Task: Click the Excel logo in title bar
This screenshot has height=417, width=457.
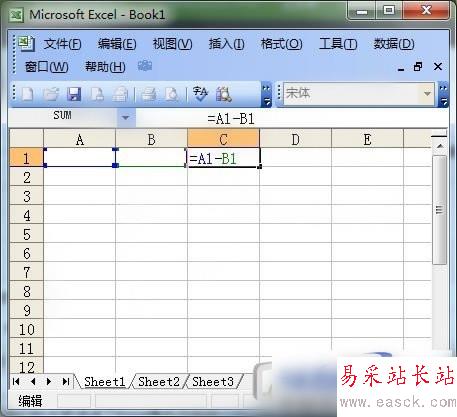Action: (16, 15)
